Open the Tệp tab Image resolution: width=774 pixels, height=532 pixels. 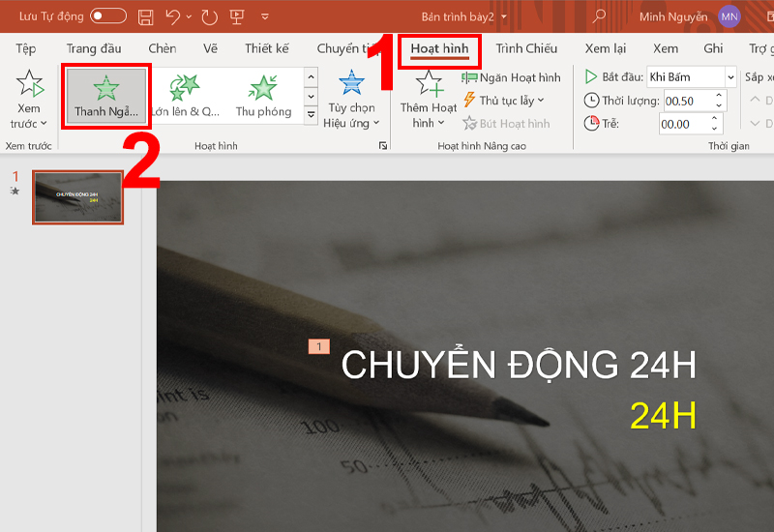(26, 48)
